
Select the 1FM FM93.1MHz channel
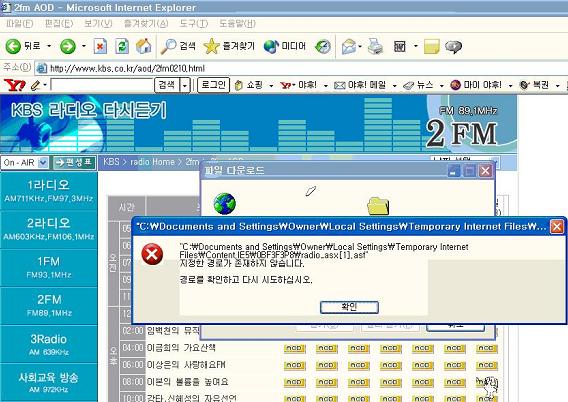tap(49, 268)
